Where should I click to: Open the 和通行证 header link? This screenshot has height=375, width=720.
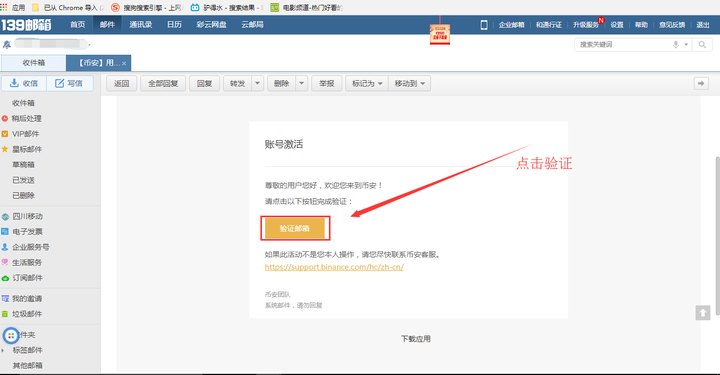[x=549, y=25]
